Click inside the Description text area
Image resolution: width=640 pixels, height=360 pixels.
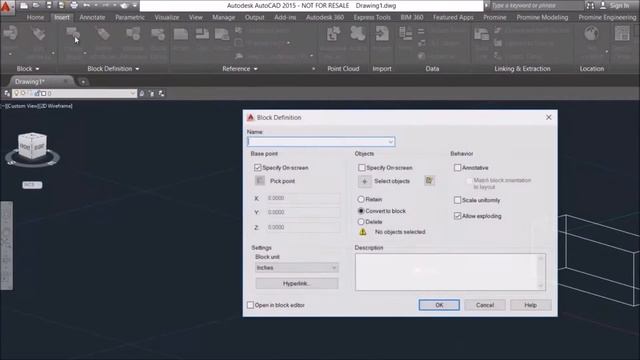446,272
